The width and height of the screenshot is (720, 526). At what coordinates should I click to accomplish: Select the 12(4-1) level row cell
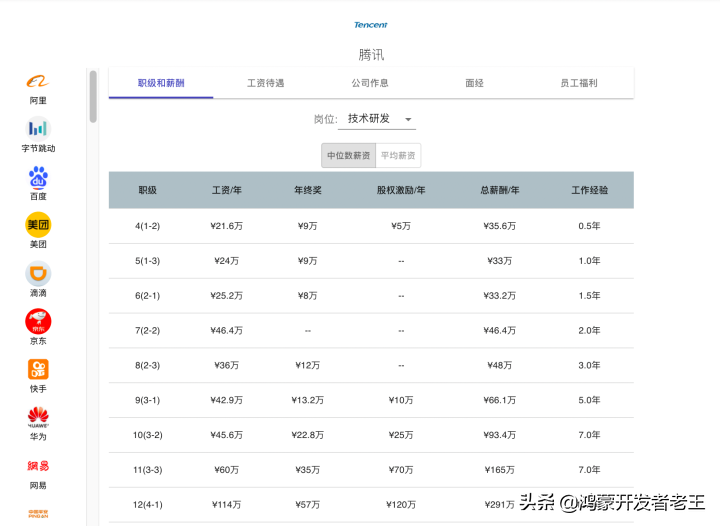point(147,505)
